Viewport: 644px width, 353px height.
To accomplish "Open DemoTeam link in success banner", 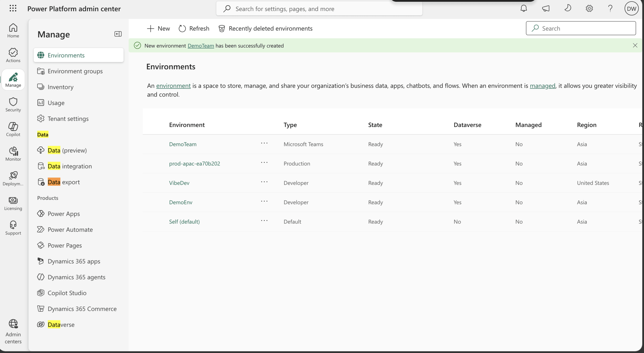I will [201, 46].
